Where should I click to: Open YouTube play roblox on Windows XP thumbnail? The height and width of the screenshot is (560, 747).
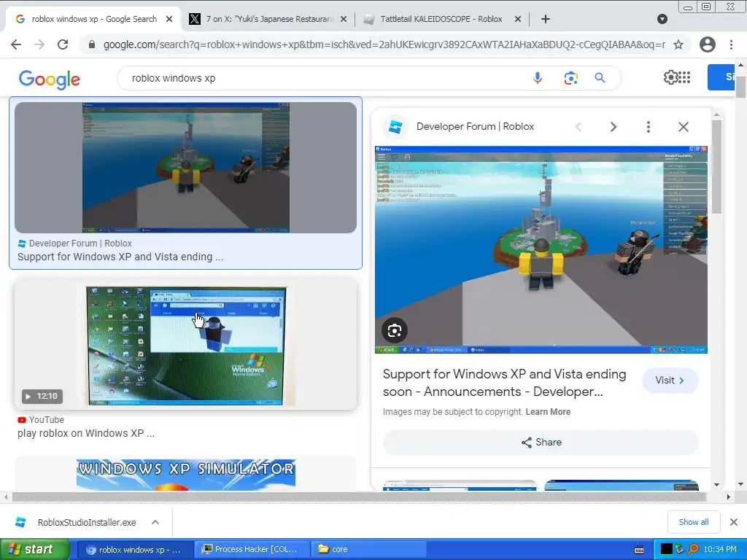[x=186, y=345]
